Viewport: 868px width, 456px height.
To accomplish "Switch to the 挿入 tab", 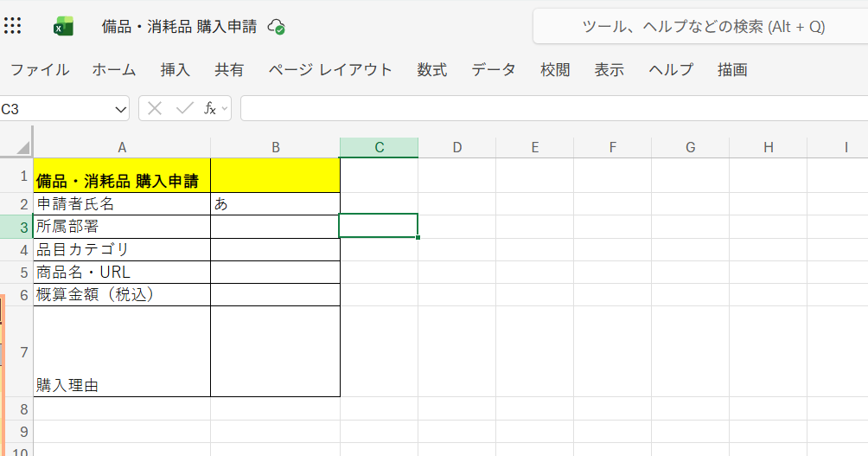I will (175, 70).
